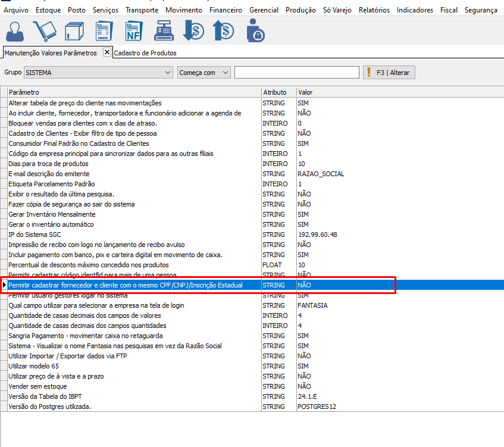Expand the Começa com filter dropdown
The height and width of the screenshot is (447, 504).
[x=225, y=73]
